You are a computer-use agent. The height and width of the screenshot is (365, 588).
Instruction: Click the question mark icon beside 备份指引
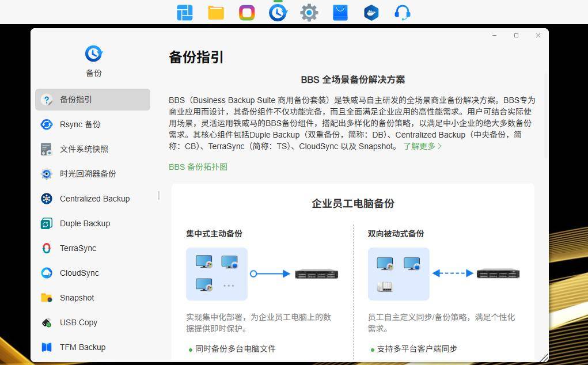pos(47,100)
